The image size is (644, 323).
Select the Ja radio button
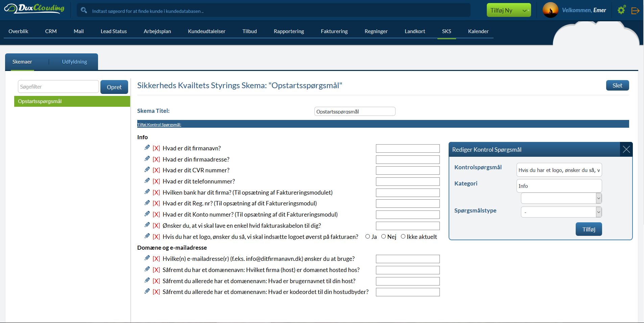point(367,237)
